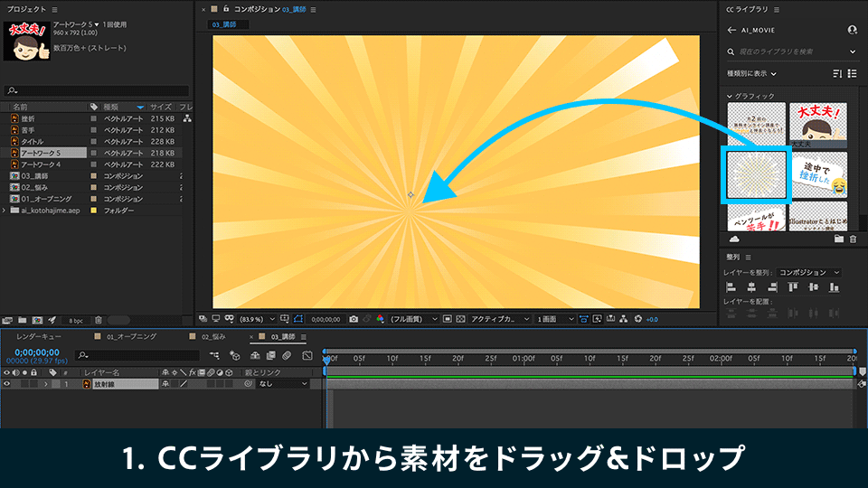Click 10f marker on time ruler

pyautogui.click(x=392, y=359)
